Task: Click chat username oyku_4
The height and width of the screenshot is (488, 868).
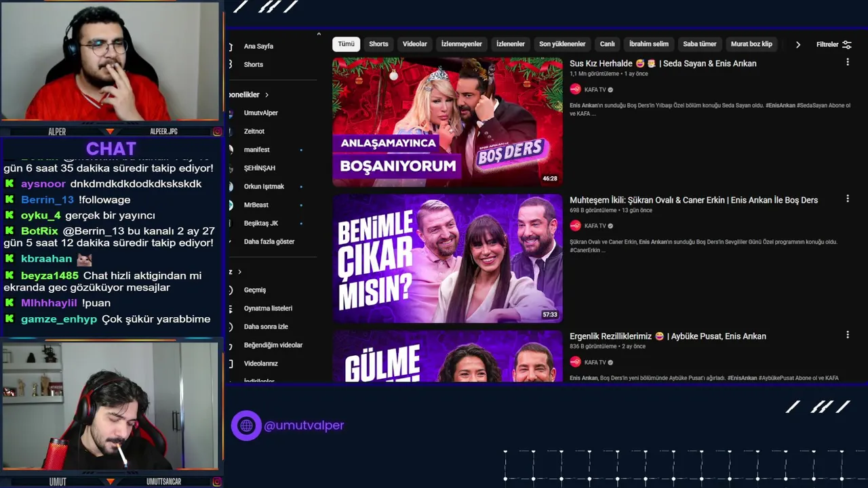Action: tap(41, 216)
